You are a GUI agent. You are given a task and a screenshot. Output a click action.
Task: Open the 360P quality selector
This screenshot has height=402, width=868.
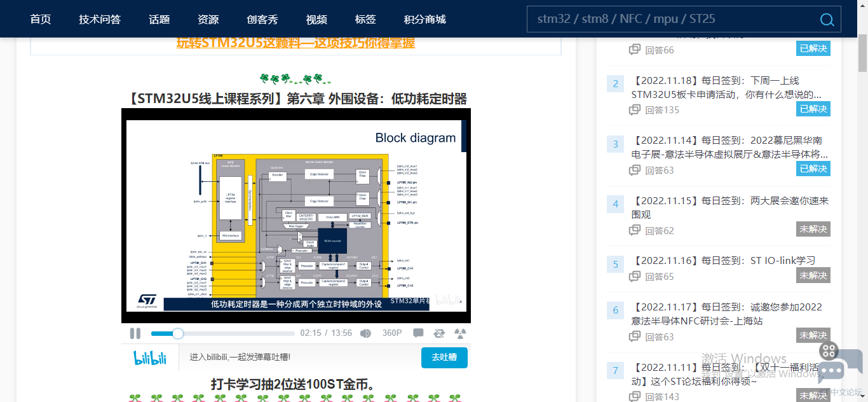click(x=392, y=333)
